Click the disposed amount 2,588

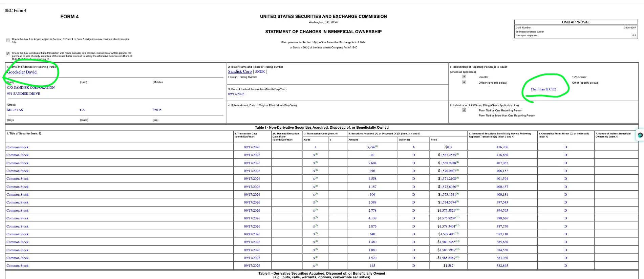(x=372, y=202)
